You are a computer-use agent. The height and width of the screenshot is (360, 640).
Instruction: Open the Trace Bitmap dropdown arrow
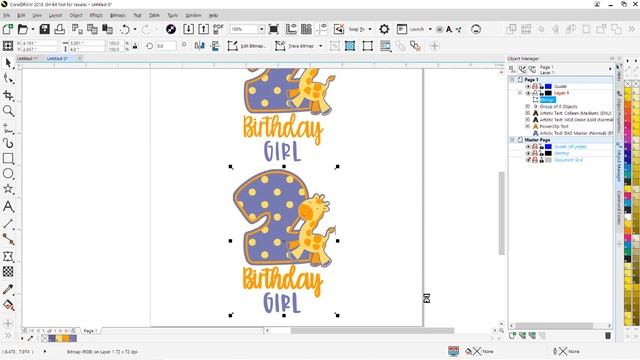point(320,46)
